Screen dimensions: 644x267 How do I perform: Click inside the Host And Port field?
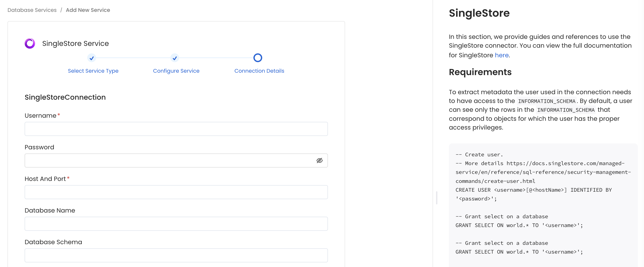176,192
